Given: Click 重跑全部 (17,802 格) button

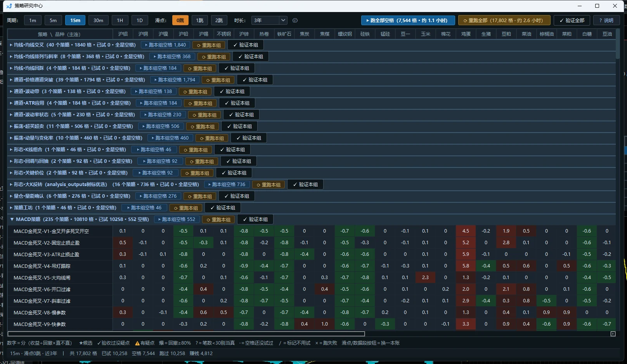Looking at the screenshot, I should coord(504,20).
